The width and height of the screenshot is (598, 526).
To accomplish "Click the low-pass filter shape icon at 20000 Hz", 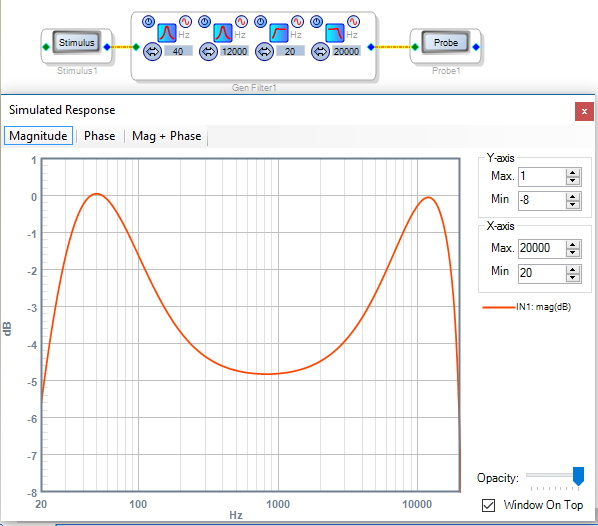I will [335, 33].
